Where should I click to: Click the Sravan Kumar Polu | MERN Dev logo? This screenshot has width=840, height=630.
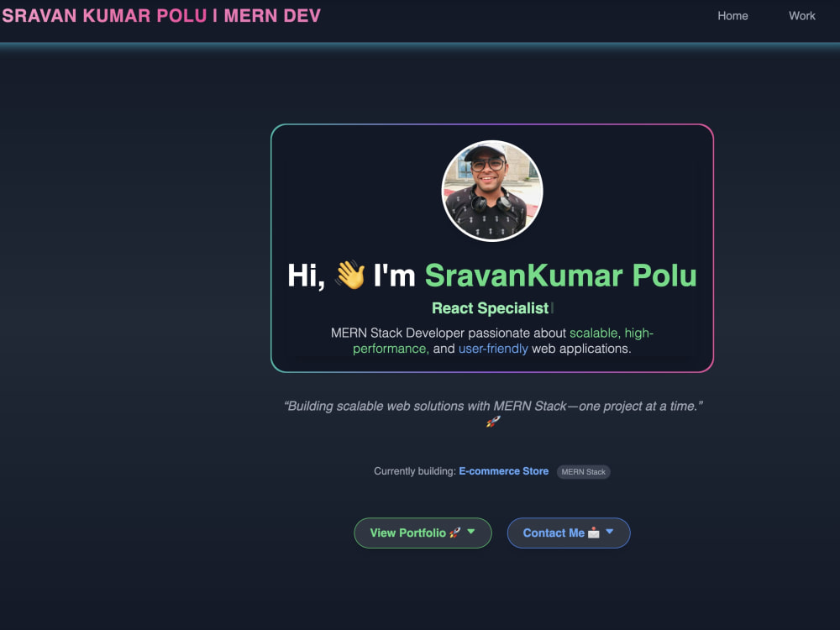click(x=161, y=15)
